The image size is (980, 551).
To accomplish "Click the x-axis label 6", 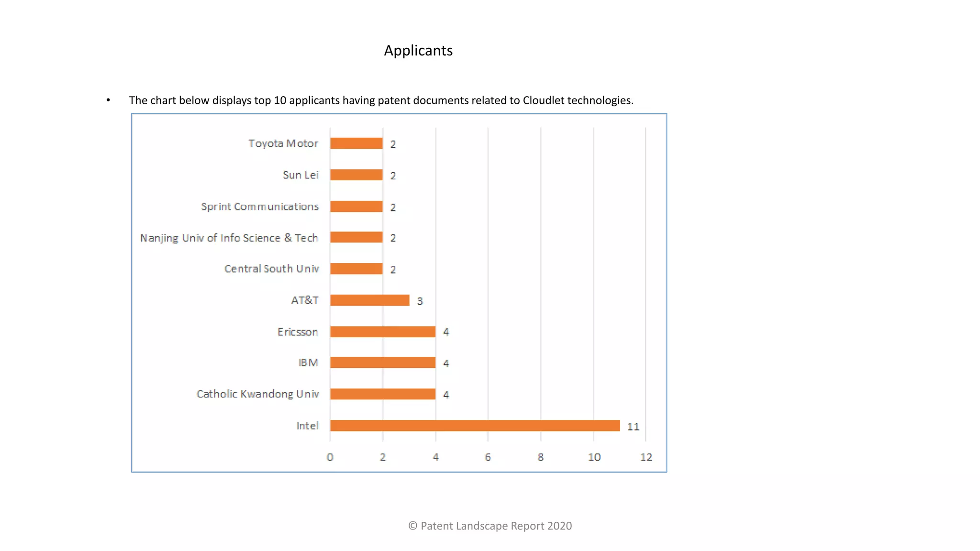I will [x=488, y=457].
